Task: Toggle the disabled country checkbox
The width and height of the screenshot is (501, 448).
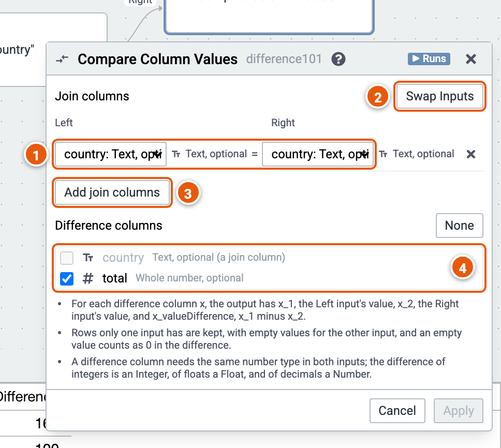Action: [x=67, y=258]
